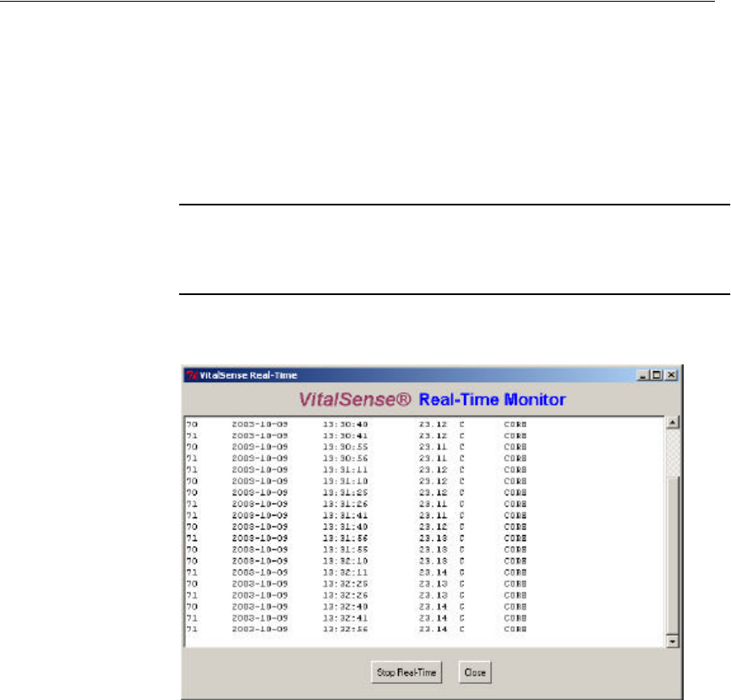731x700 pixels.
Task: Select the time value 13:30:40
Action: (345, 424)
